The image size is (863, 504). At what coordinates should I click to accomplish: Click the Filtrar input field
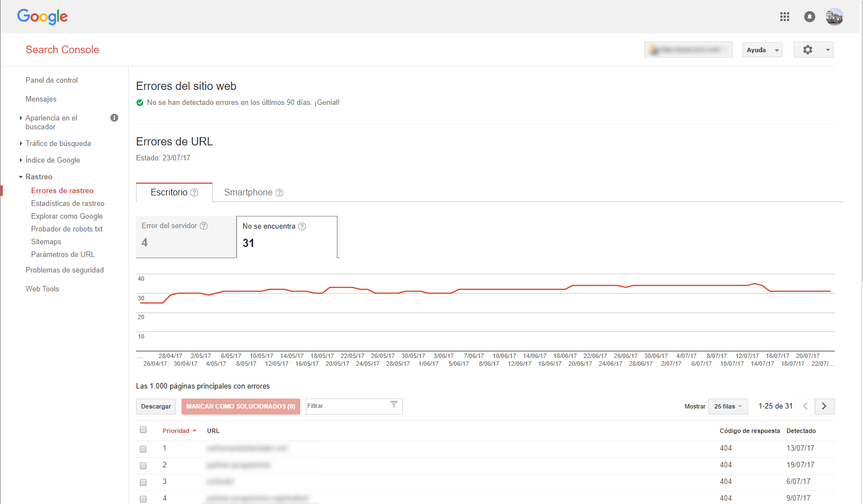click(x=354, y=406)
